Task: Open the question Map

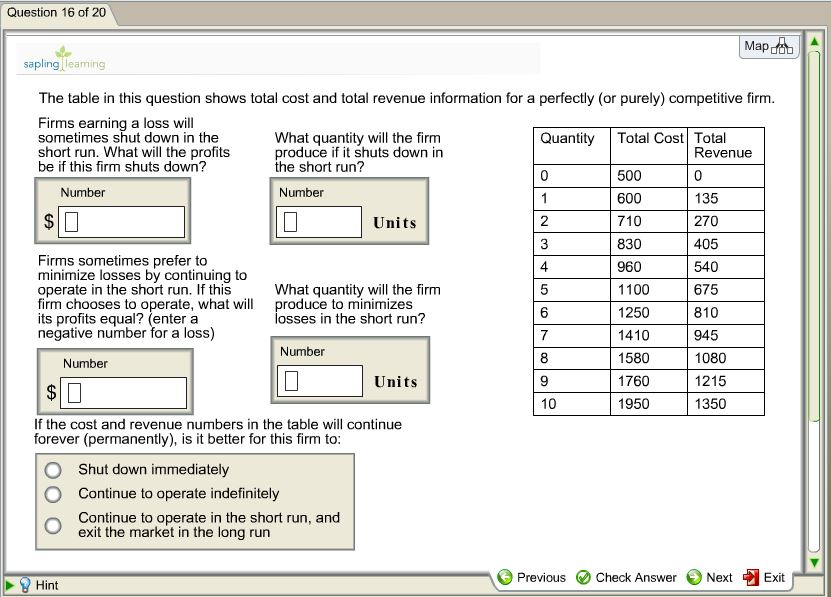Action: (x=768, y=47)
